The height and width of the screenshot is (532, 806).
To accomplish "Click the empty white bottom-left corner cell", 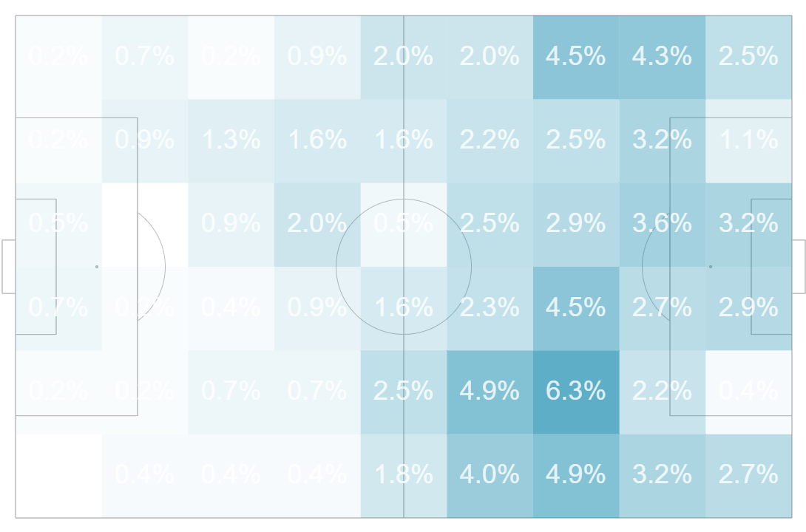I will (x=58, y=476).
